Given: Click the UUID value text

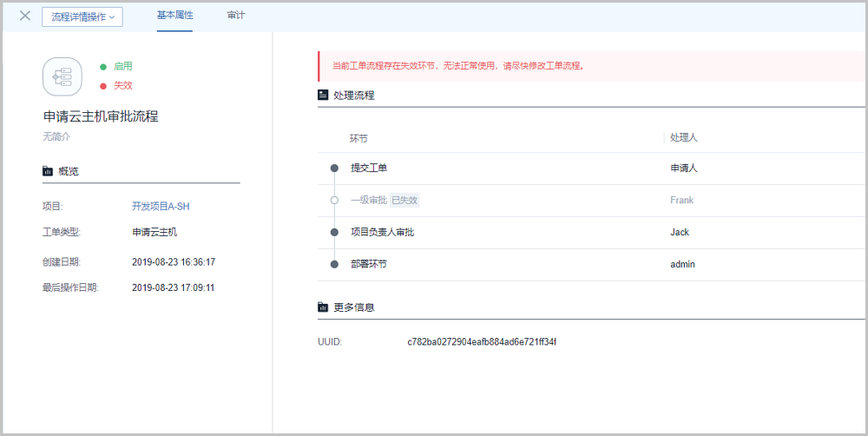Looking at the screenshot, I should click(482, 342).
